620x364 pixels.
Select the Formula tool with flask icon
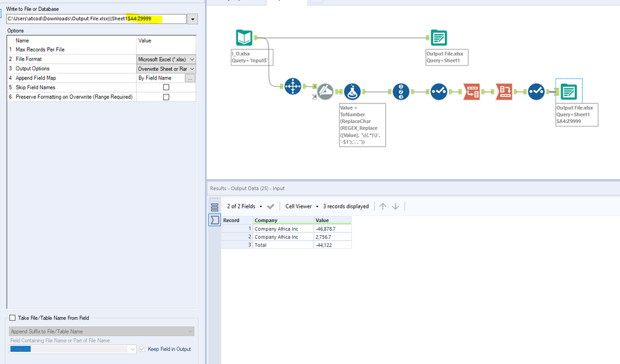352,92
